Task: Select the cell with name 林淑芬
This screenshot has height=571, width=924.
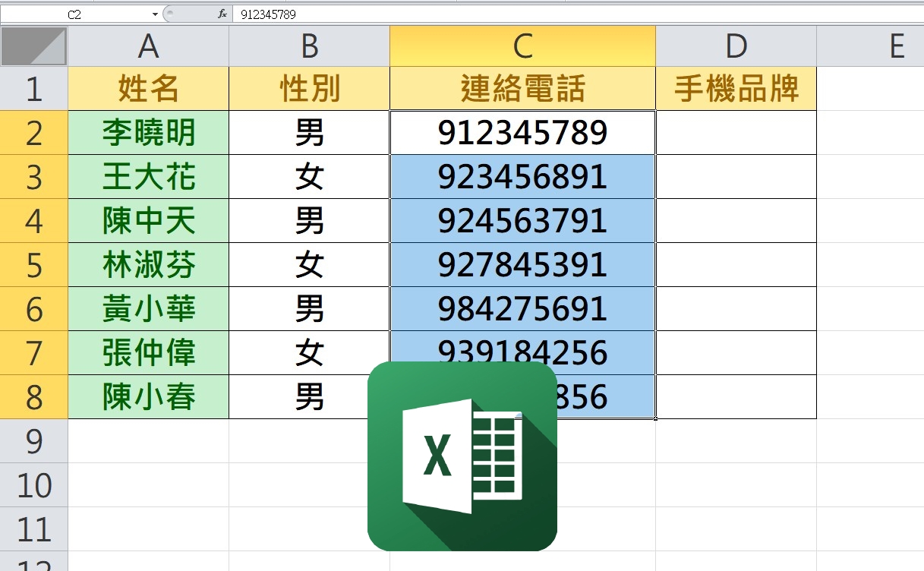Action: click(149, 265)
